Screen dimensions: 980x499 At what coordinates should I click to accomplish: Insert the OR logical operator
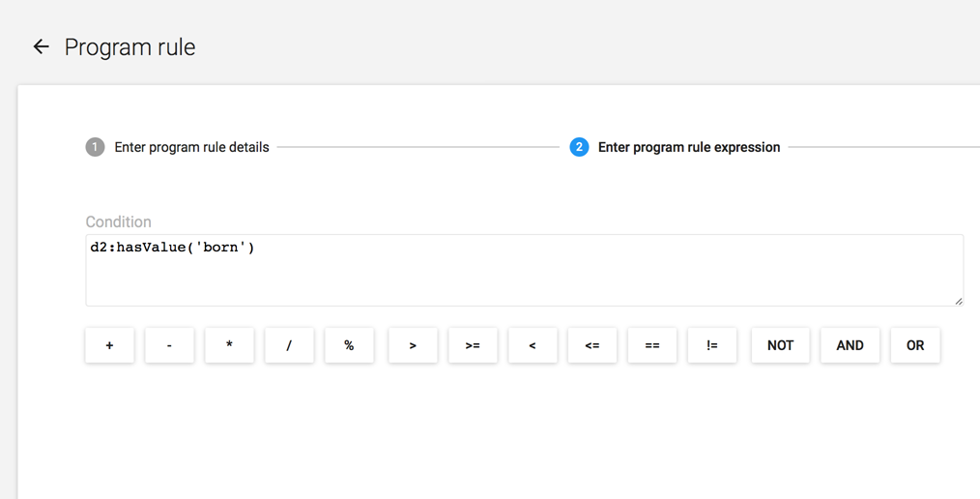click(915, 345)
